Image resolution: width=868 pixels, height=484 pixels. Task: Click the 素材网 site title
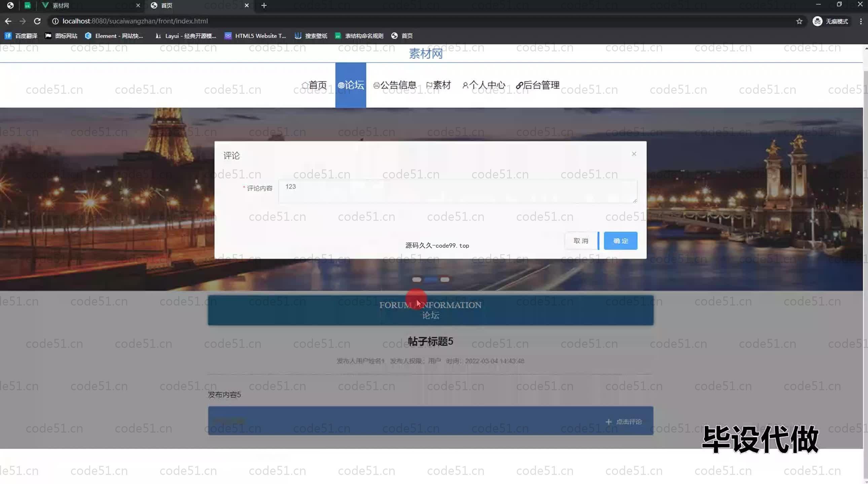426,53
